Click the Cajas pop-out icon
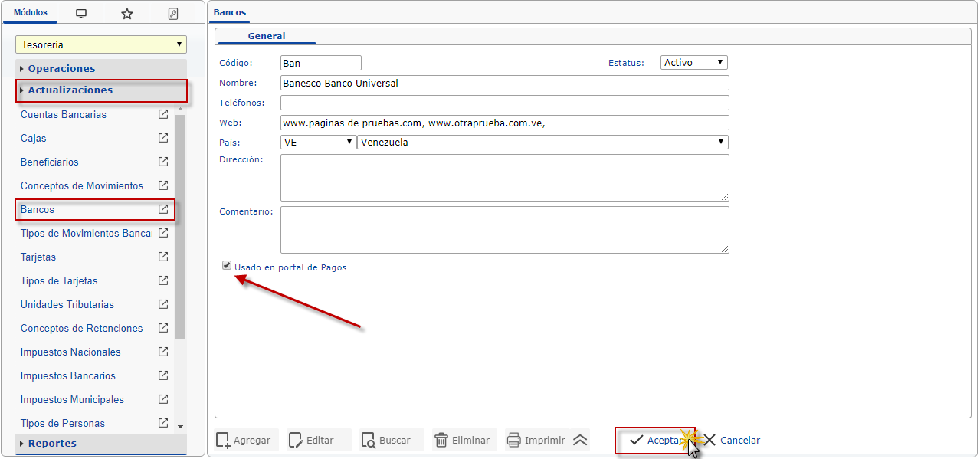Screen dimensions: 980x459 pos(163,138)
